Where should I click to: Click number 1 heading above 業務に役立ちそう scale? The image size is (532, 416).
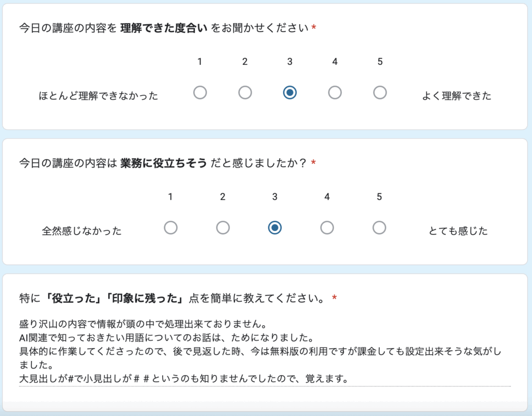pos(170,197)
